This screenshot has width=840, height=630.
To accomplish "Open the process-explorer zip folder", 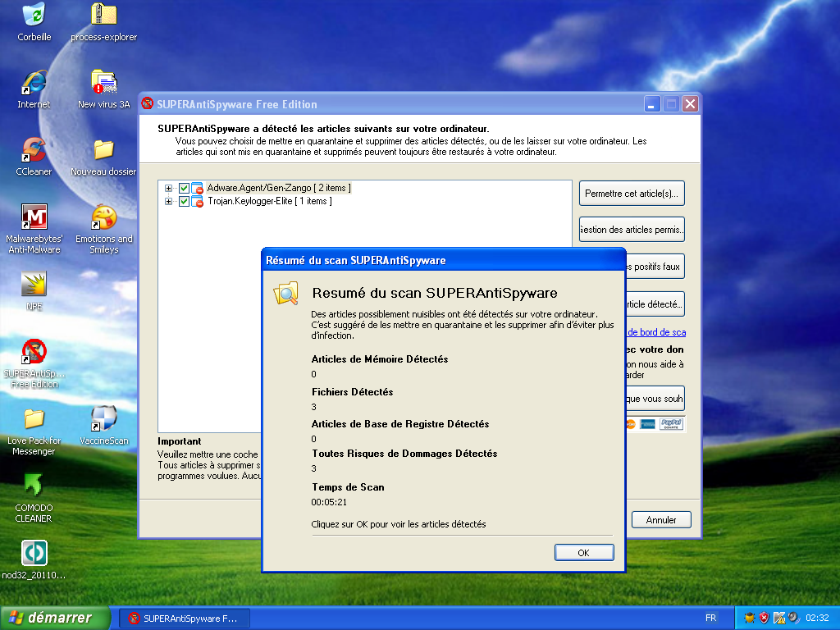I will (x=104, y=15).
